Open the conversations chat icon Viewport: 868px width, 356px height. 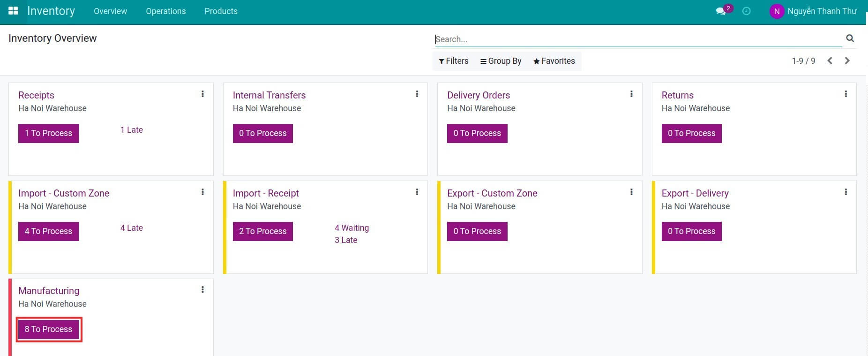721,11
